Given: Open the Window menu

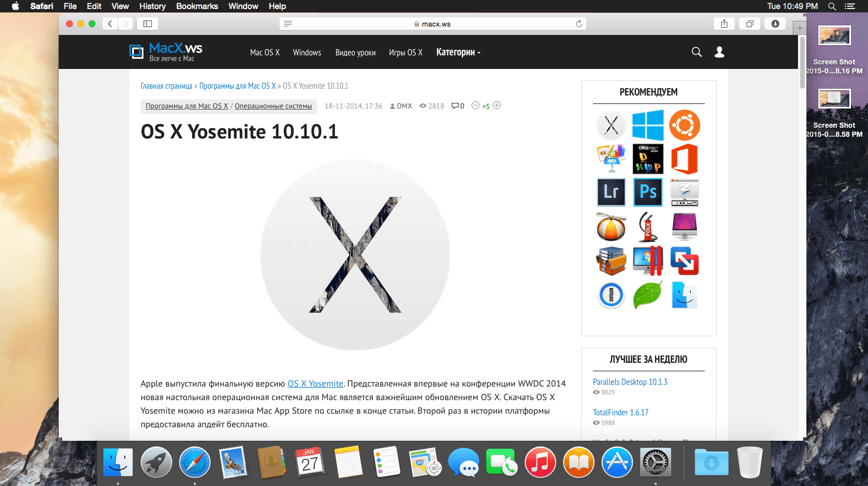Looking at the screenshot, I should point(243,6).
